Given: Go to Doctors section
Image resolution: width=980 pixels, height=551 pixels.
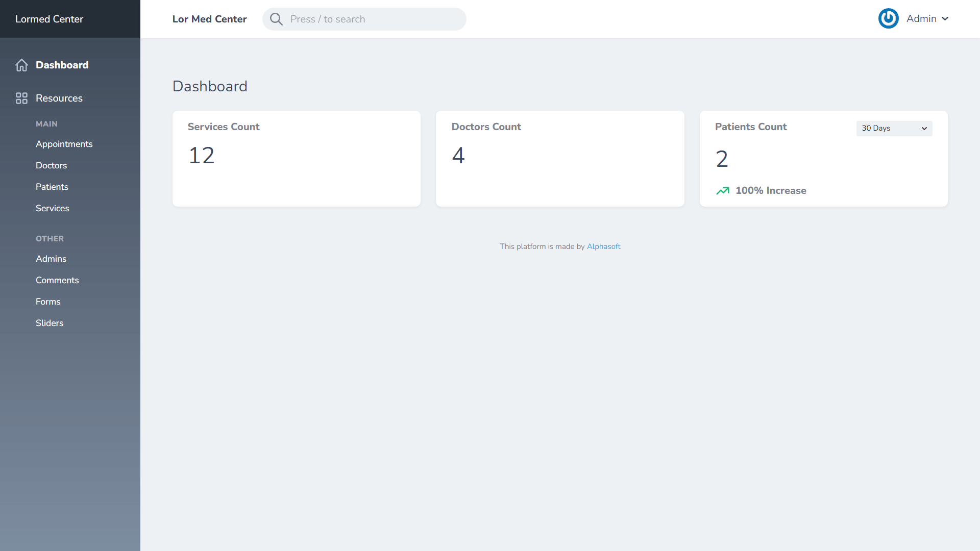Looking at the screenshot, I should tap(51, 165).
